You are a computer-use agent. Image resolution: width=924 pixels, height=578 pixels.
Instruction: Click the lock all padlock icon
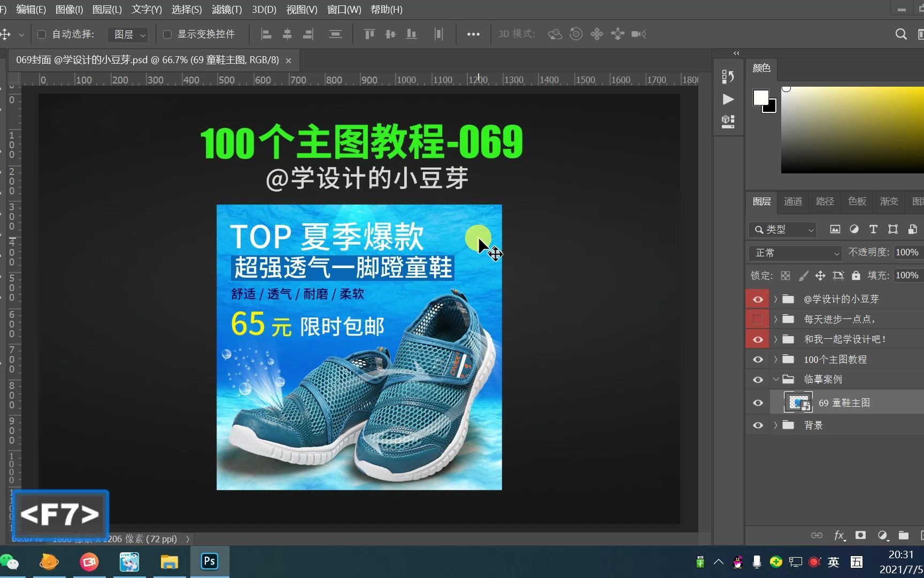[856, 275]
